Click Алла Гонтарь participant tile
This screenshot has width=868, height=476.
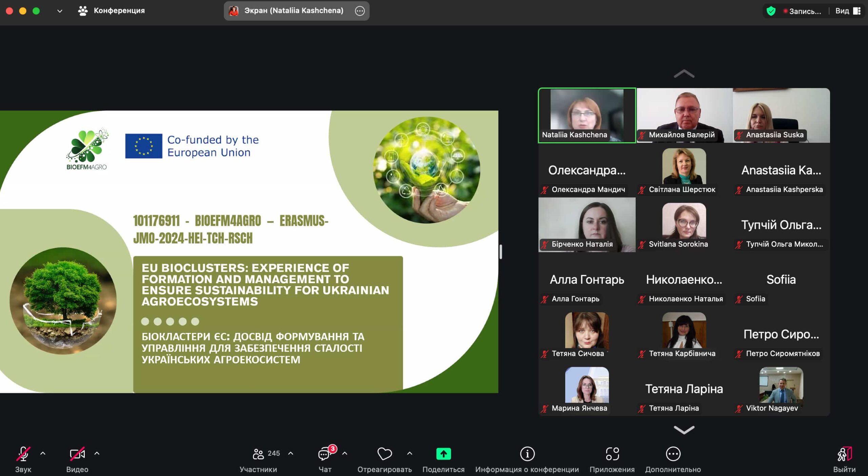[x=587, y=280]
